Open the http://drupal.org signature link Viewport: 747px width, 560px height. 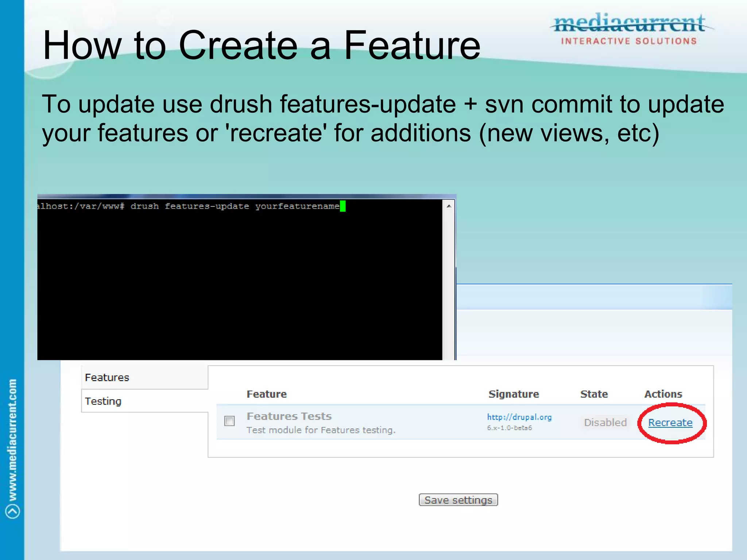(x=519, y=417)
